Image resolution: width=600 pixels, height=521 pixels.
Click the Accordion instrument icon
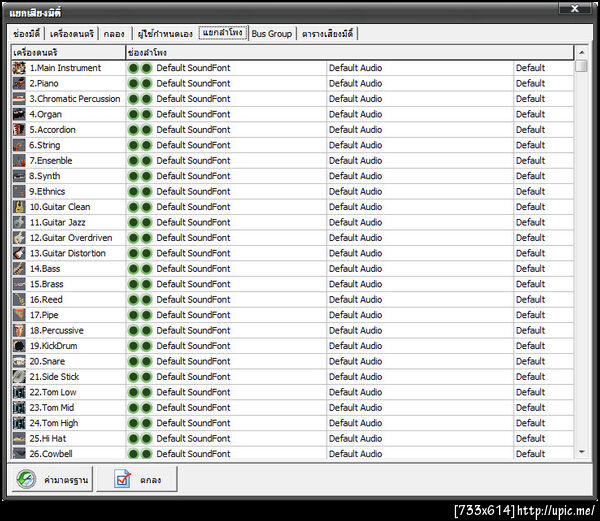coord(19,130)
